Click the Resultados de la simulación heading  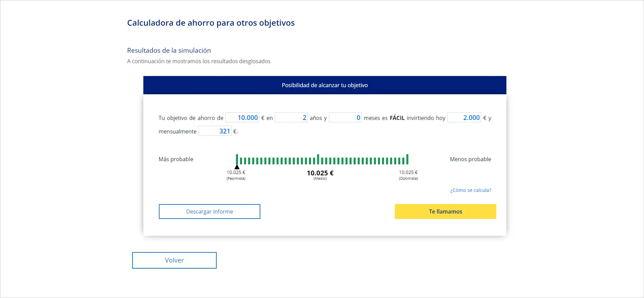click(169, 50)
